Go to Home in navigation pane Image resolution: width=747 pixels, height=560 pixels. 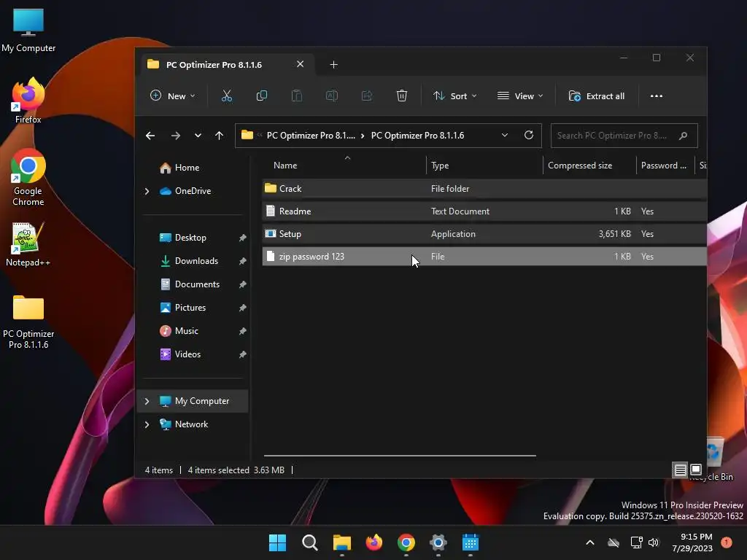pyautogui.click(x=187, y=168)
